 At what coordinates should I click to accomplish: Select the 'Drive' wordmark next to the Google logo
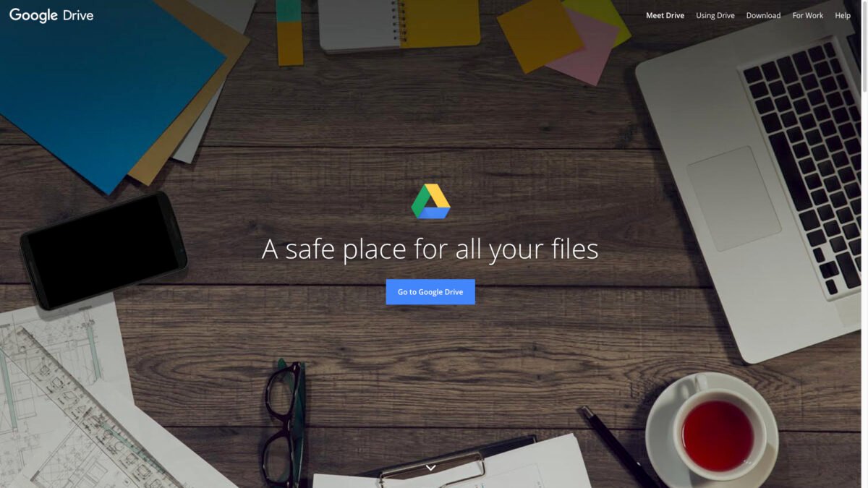80,14
